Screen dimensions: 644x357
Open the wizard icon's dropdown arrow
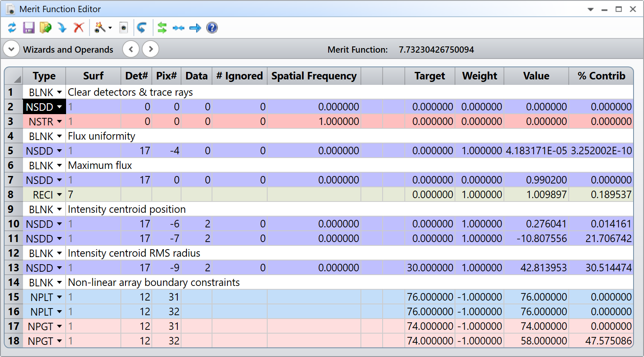point(110,28)
